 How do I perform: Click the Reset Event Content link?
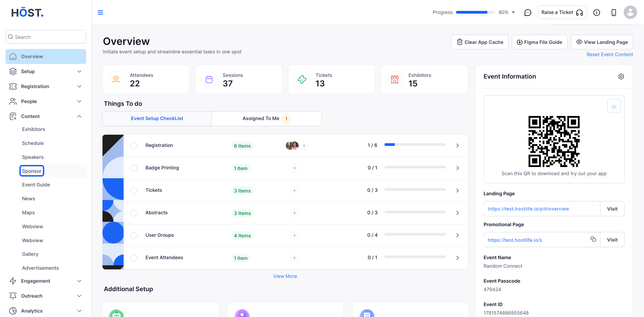[x=610, y=54]
